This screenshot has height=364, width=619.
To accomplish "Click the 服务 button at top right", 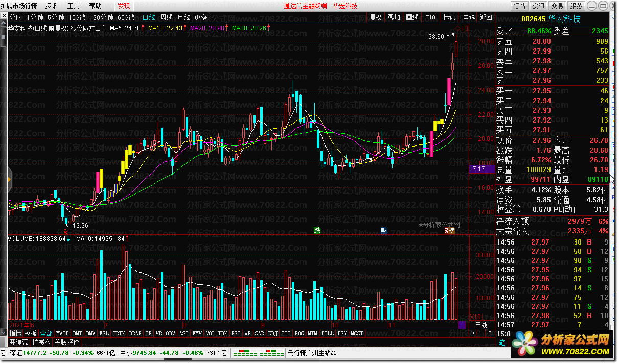I will pyautogui.click(x=576, y=6).
